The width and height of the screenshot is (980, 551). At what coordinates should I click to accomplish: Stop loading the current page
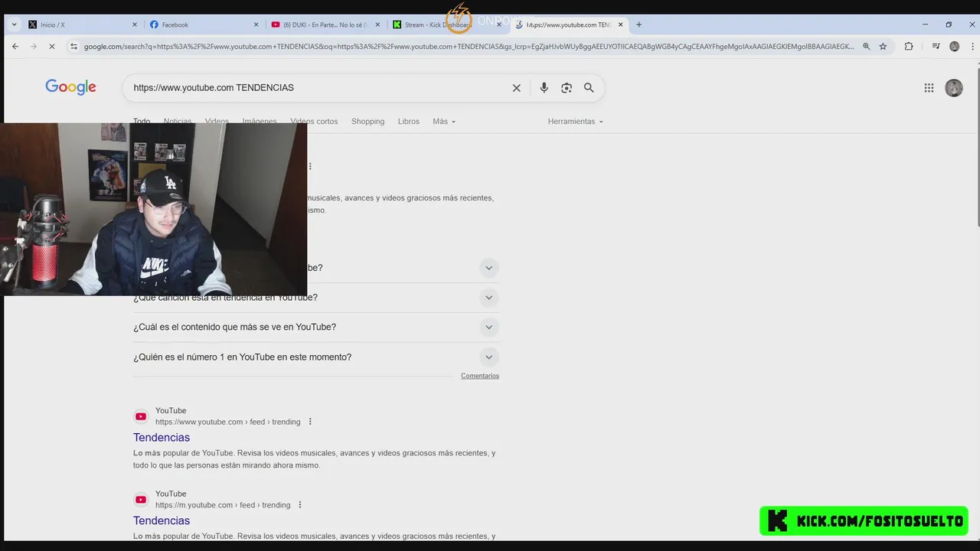click(x=51, y=47)
